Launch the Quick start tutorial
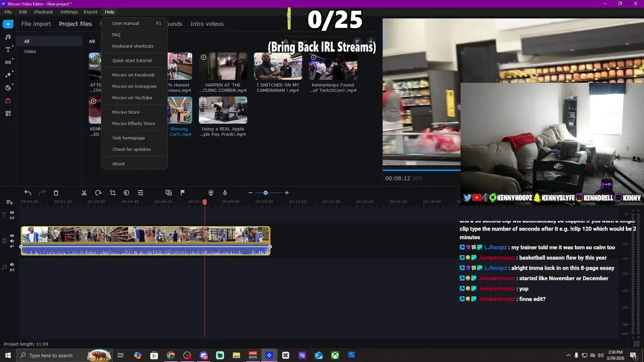The width and height of the screenshot is (644, 362). [134, 60]
